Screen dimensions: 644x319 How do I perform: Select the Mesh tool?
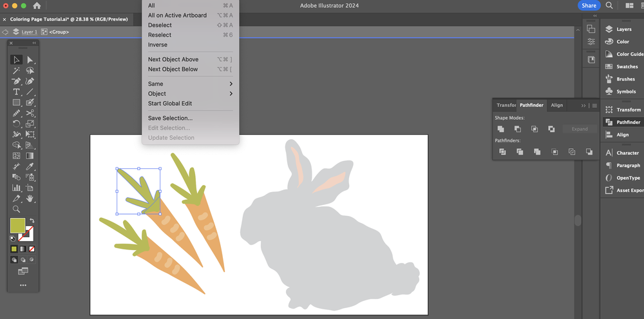tap(17, 156)
